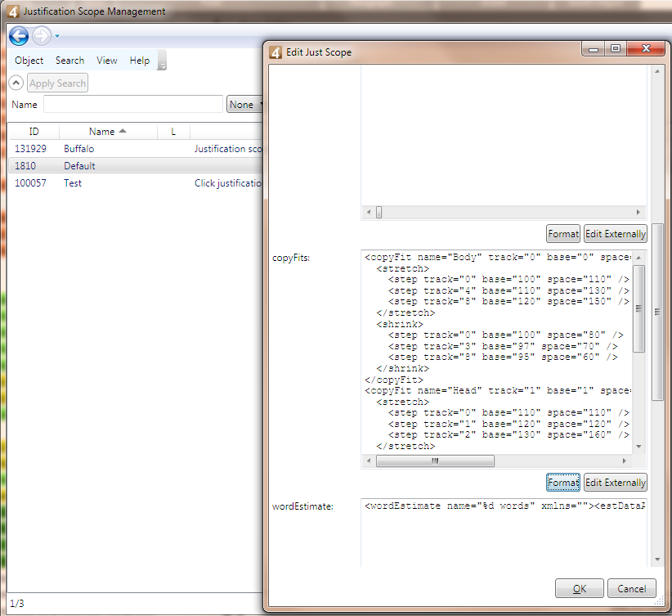Click the Apply Search button
This screenshot has height=616, width=672.
[x=57, y=83]
